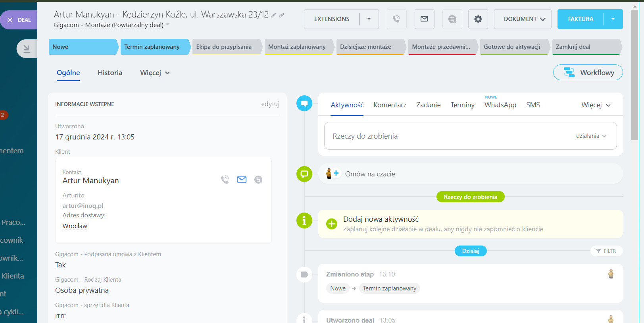
Task: Select the SMS tab
Action: (533, 105)
